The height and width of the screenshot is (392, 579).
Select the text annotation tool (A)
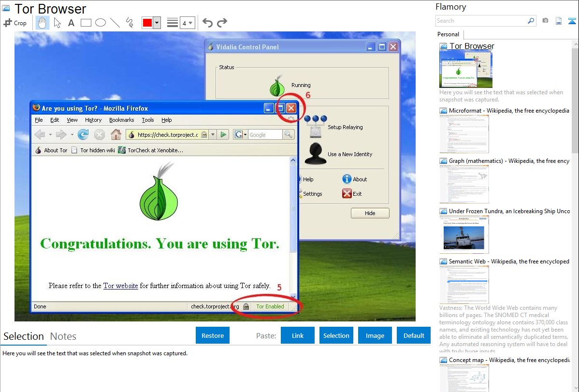coord(71,23)
